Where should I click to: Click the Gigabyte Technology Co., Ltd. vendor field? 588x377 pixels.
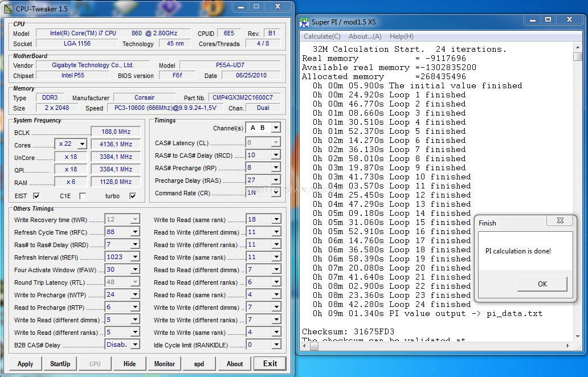pyautogui.click(x=93, y=65)
